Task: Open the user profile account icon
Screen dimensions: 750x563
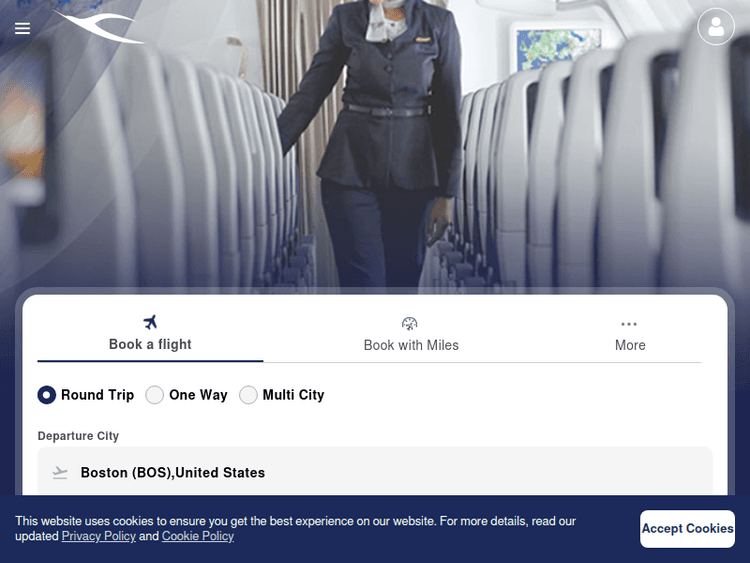Action: point(716,27)
